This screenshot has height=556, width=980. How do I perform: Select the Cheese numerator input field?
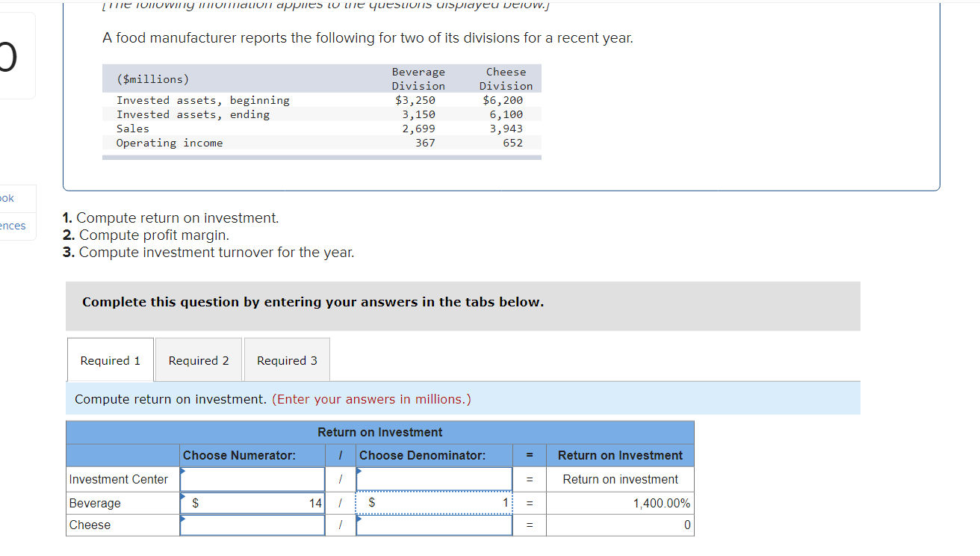[x=252, y=525]
